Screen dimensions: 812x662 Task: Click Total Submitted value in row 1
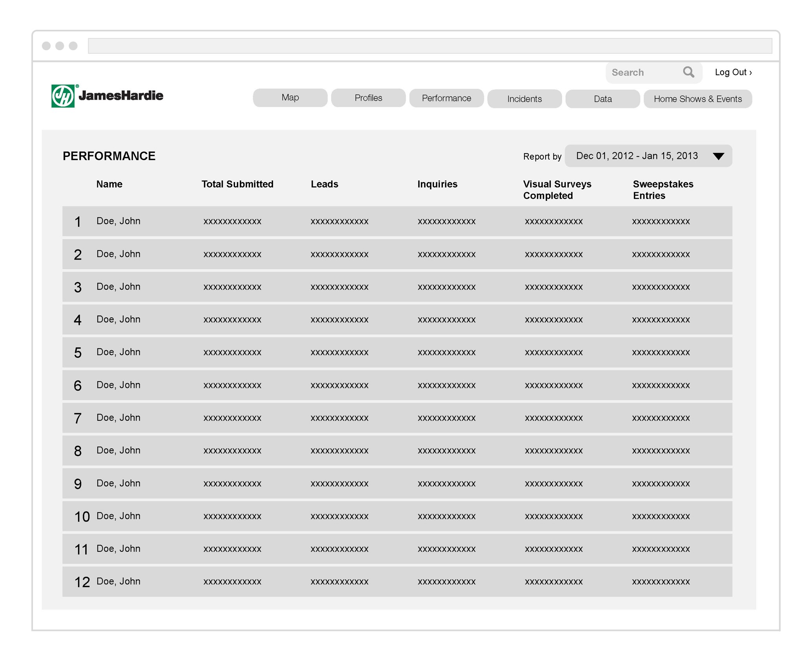[232, 222]
